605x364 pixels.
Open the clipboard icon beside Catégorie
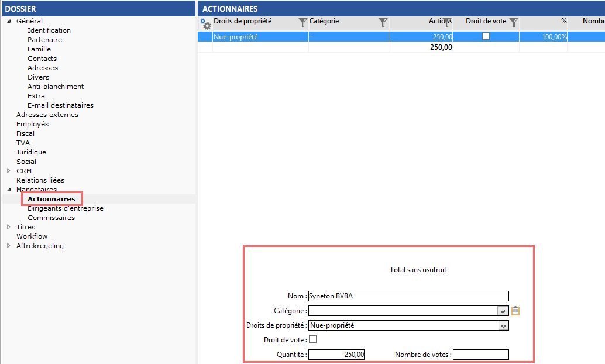click(515, 311)
